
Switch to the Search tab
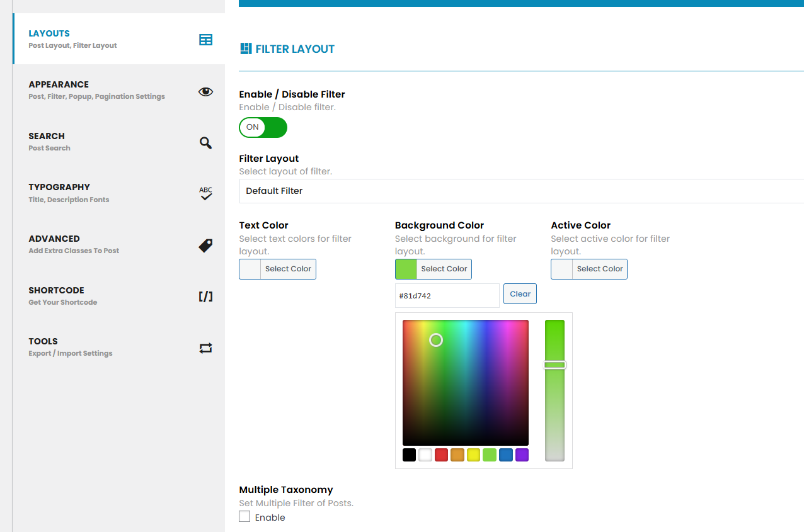(x=118, y=142)
